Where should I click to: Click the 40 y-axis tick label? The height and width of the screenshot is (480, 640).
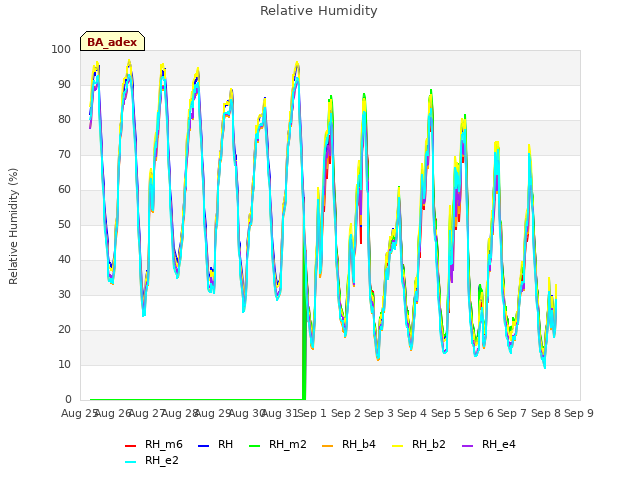[x=64, y=260]
